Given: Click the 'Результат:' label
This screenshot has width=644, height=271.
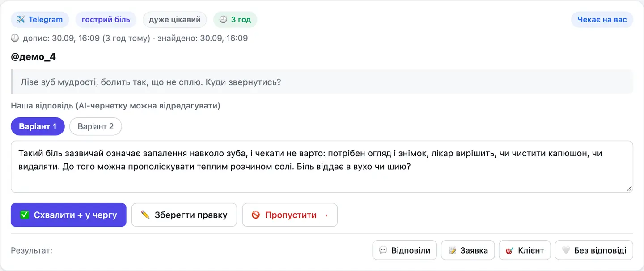Looking at the screenshot, I should [x=32, y=250].
